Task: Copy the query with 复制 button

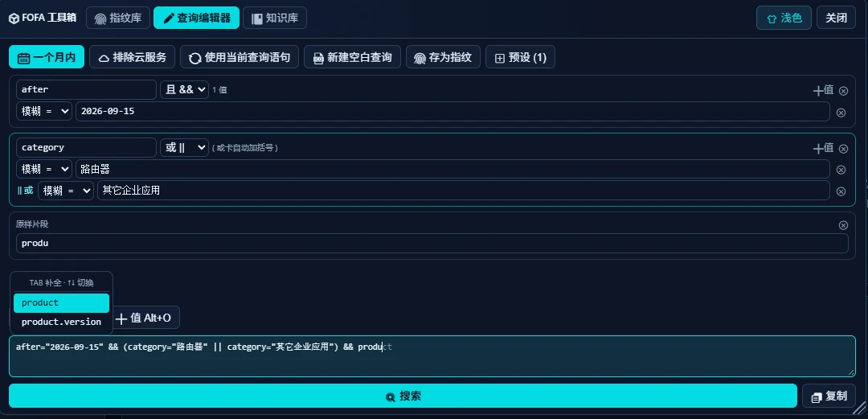Action: (x=829, y=396)
